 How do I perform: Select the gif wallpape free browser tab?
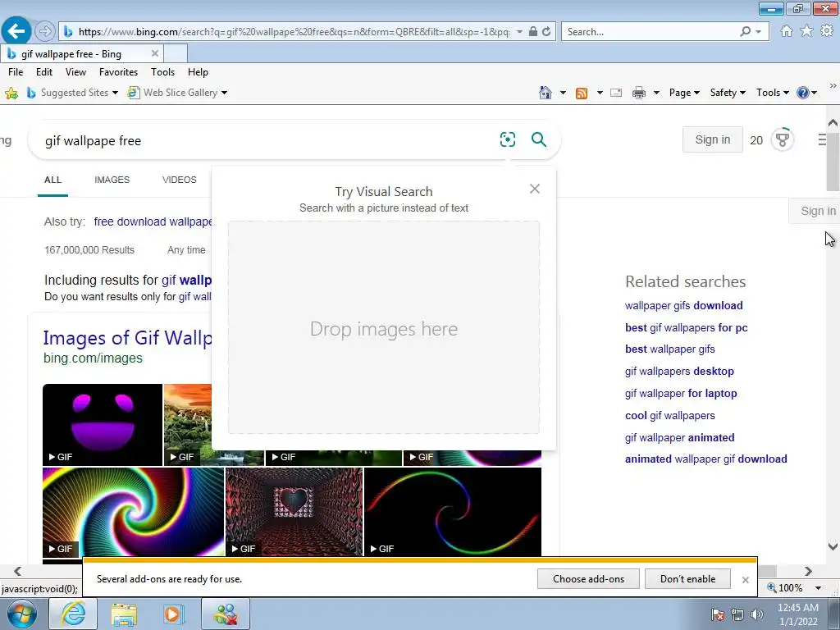click(x=81, y=53)
